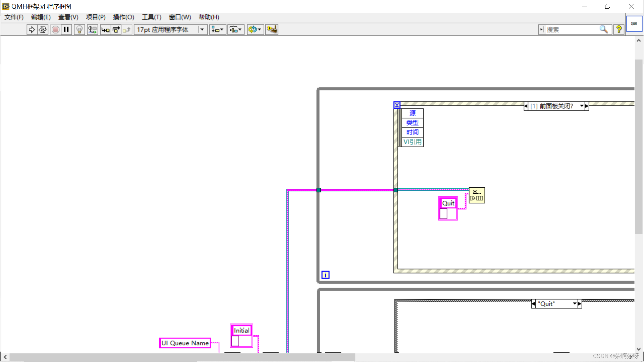The image size is (644, 362).
Task: Click the Step Into button
Action: click(x=105, y=30)
